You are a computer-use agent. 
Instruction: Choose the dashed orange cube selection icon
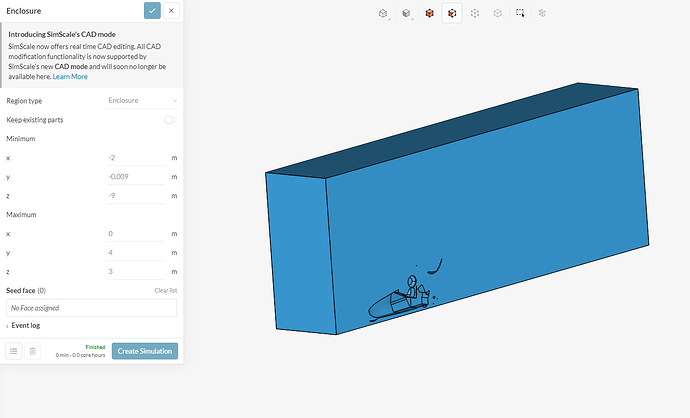tap(475, 14)
